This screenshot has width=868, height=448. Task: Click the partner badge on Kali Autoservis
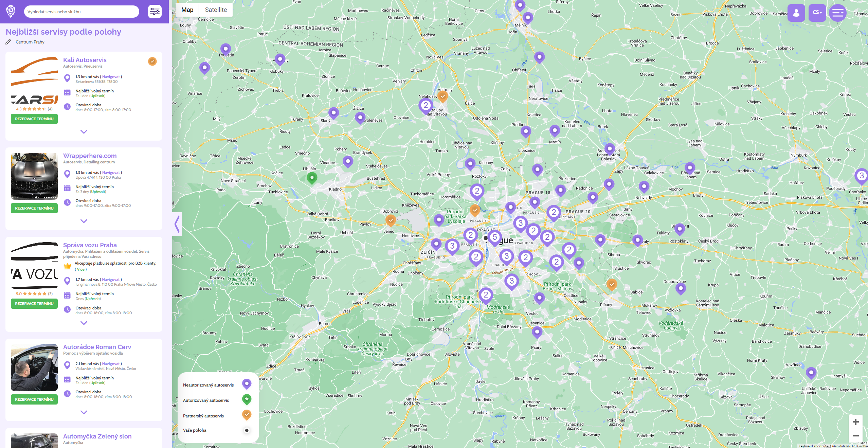pos(152,61)
